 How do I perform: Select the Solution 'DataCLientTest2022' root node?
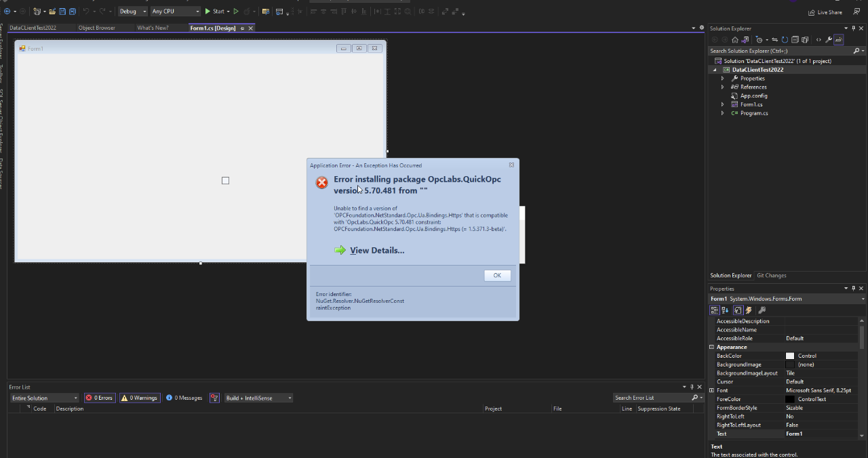pos(777,61)
